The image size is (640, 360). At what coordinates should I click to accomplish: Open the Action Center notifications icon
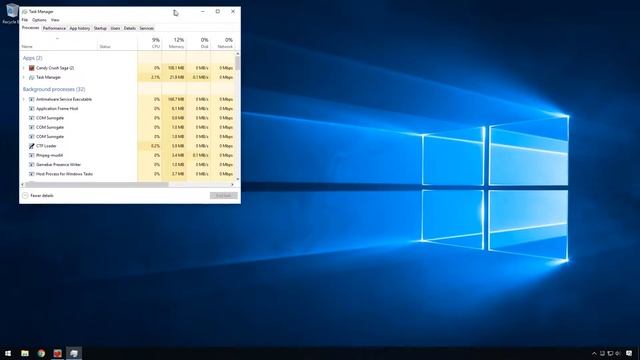(629, 353)
